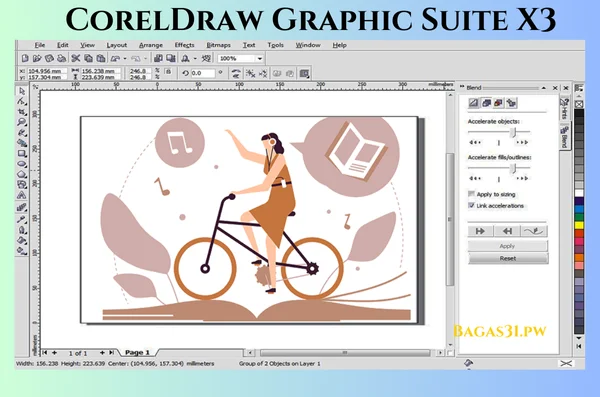Image resolution: width=600 pixels, height=397 pixels.
Task: Click the Print icon in toolbar
Action: [62, 58]
